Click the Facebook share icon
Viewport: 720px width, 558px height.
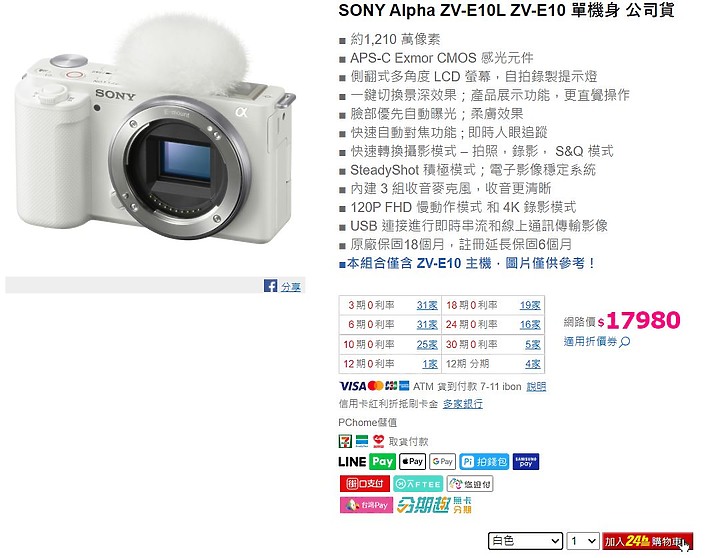270,286
